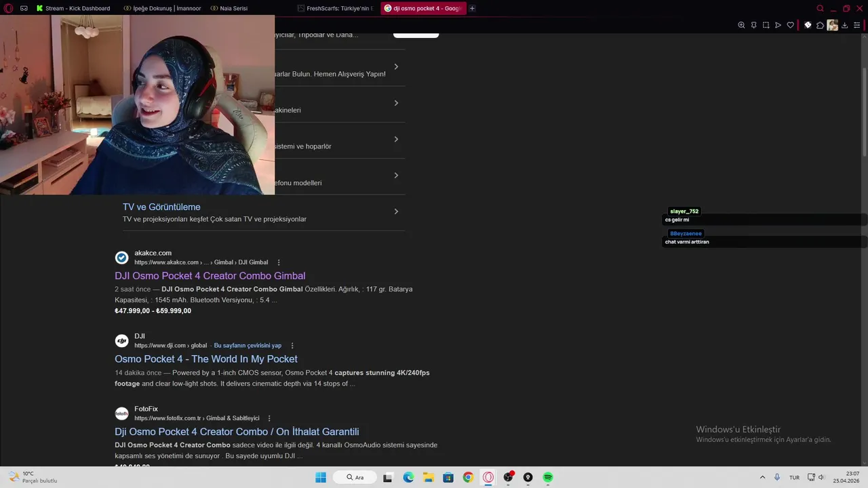Click the microphone tray icon

(x=777, y=477)
